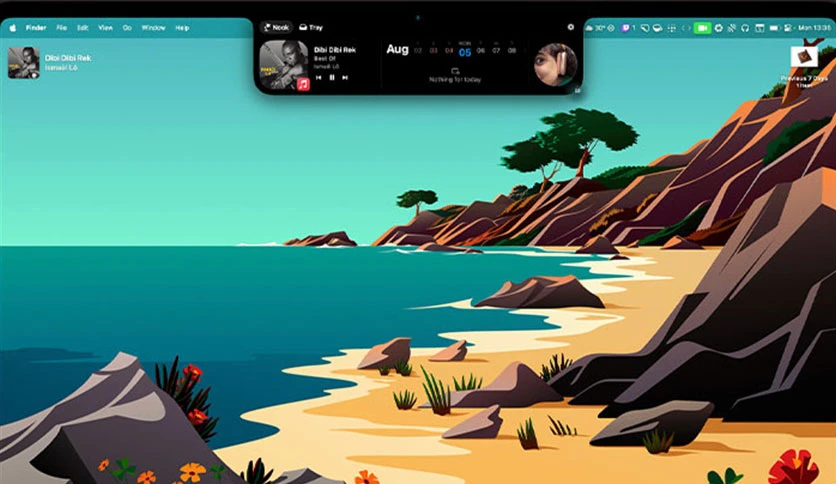Open the Control Center icon
The height and width of the screenshot is (484, 836).
[788, 28]
